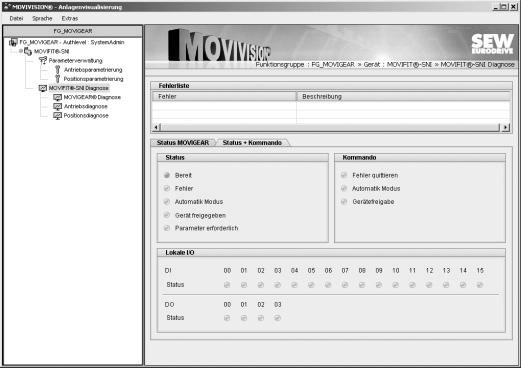The width and height of the screenshot is (521, 368).
Task: Click the Parameter erforderlich status indicator
Action: 167,228
